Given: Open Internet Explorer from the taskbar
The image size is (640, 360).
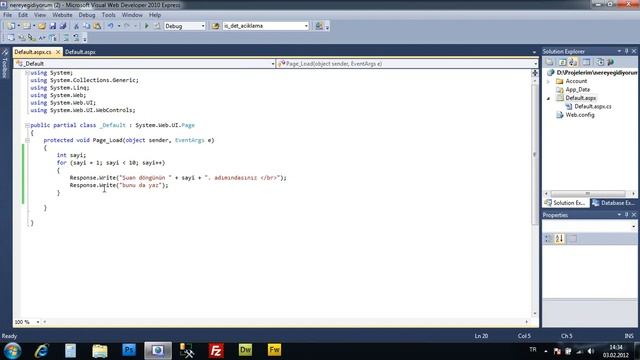Looking at the screenshot, I should pyautogui.click(x=42, y=351).
